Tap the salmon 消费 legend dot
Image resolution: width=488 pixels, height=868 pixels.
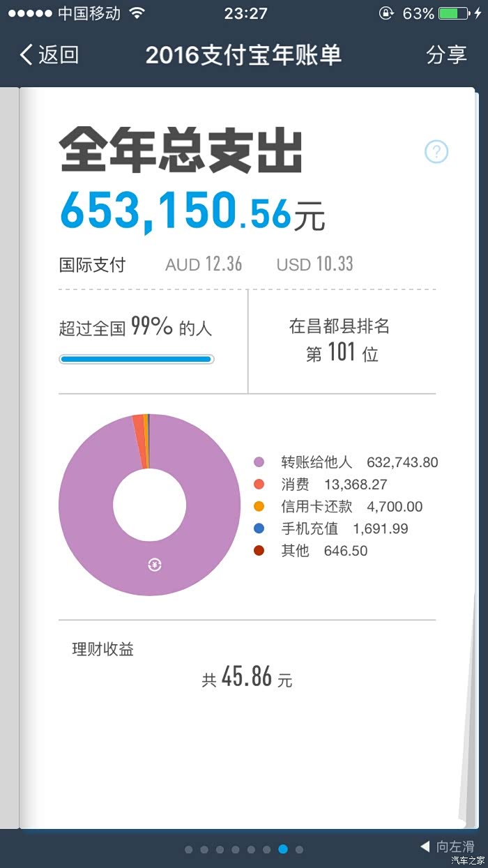259,485
